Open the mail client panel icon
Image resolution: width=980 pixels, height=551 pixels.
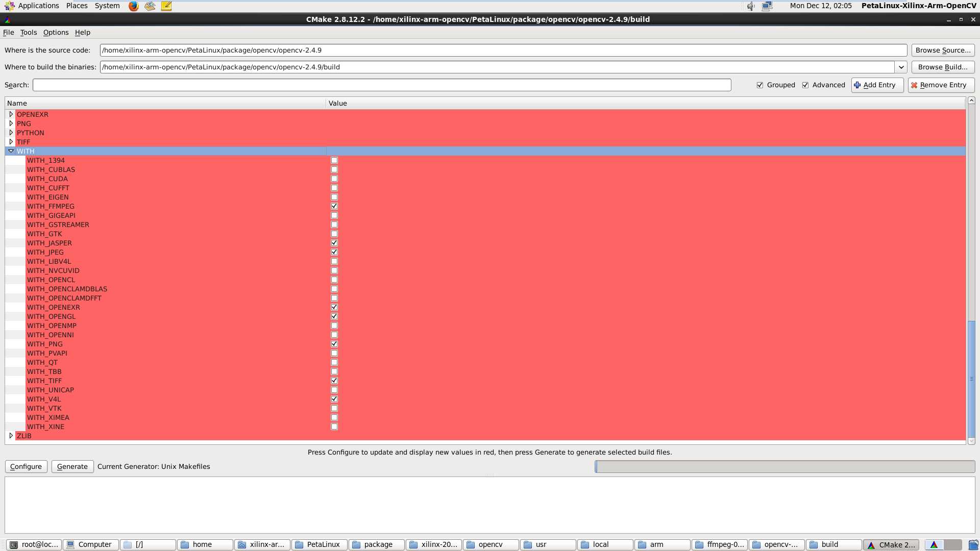pos(150,6)
